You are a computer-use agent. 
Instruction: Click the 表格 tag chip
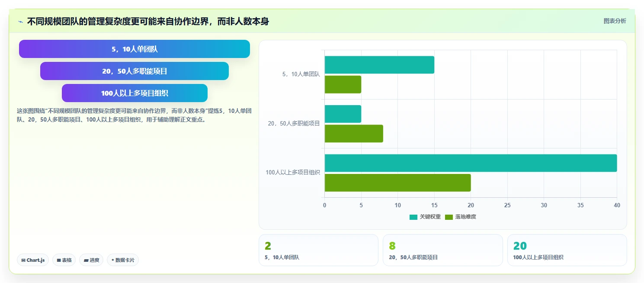[64, 260]
